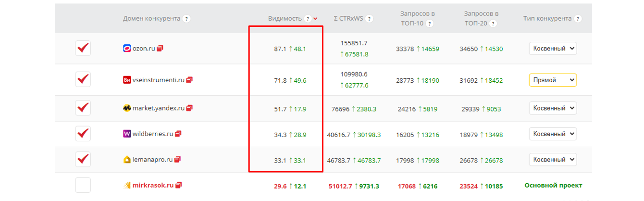Open the wildberries.ru domain link
This screenshot has height=201, width=644.
pos(153,134)
